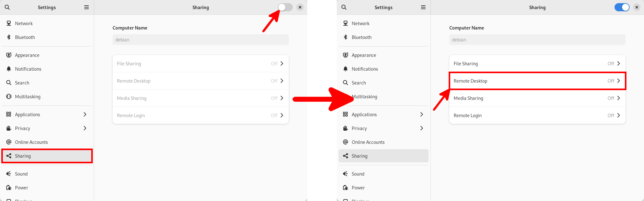Turn off the blue Sharing switch in right window
The height and width of the screenshot is (201, 644).
coord(622,7)
